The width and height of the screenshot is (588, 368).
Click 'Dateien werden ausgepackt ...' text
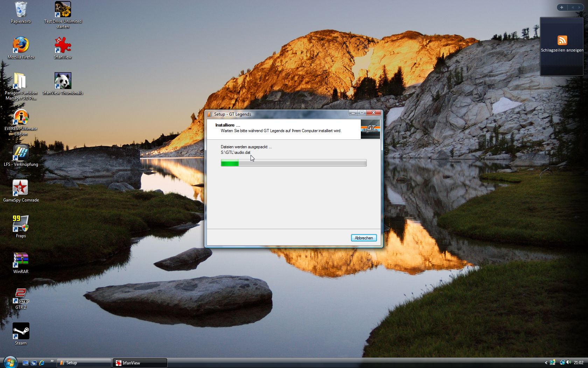(246, 147)
